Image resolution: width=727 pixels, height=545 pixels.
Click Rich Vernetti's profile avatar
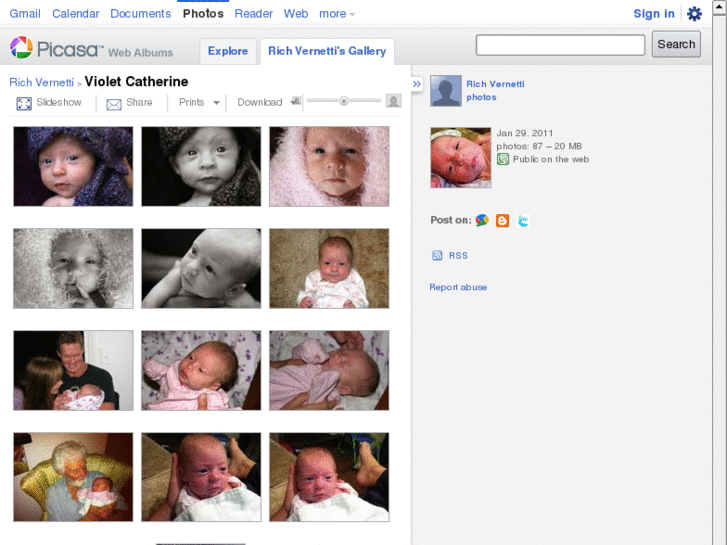coord(446,91)
